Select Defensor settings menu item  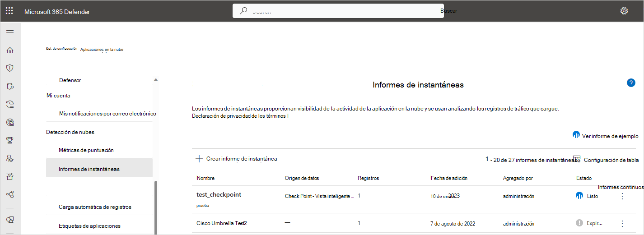[x=70, y=80]
